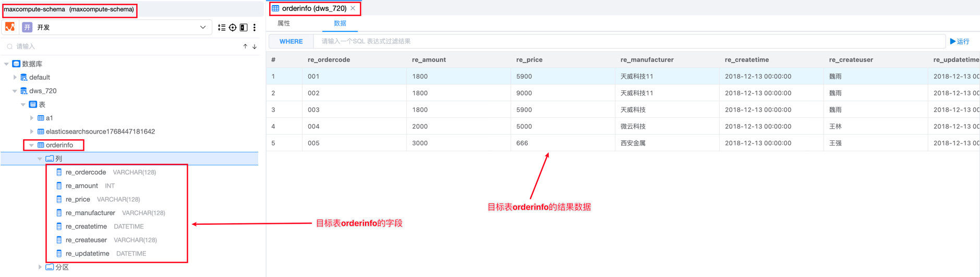
Task: Close the orderinfo (dws_720) tab
Action: 353,8
